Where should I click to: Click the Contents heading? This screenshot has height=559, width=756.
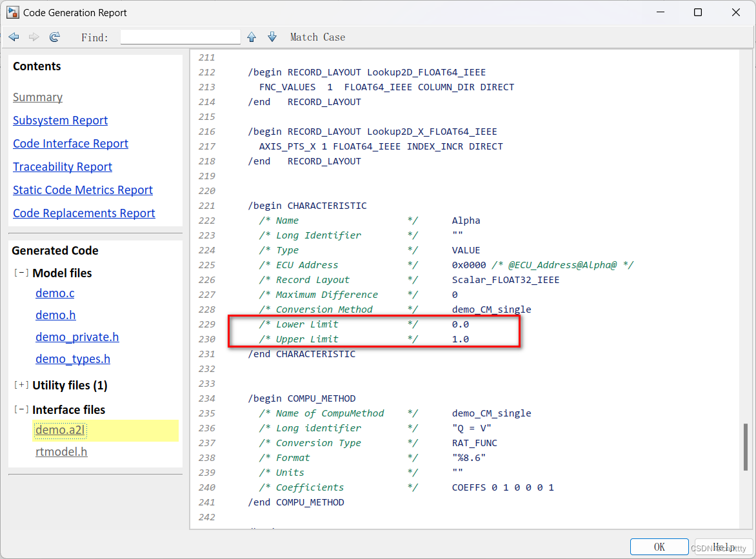37,66
